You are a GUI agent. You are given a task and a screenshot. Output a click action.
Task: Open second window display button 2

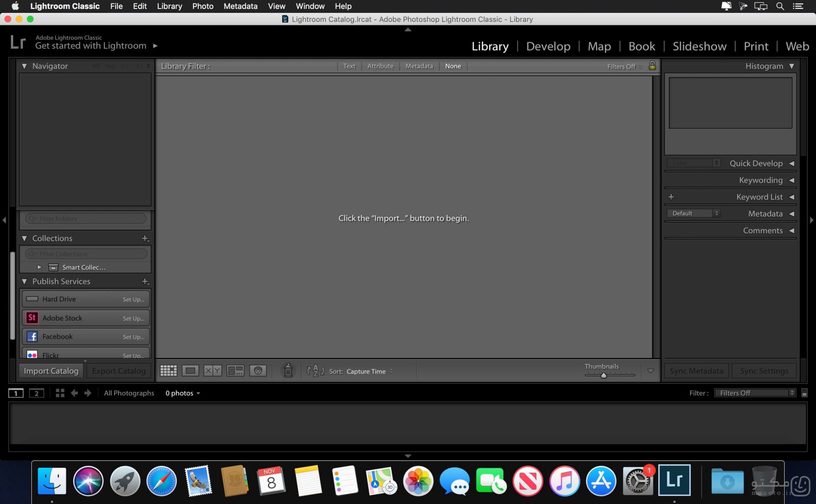[x=37, y=393]
